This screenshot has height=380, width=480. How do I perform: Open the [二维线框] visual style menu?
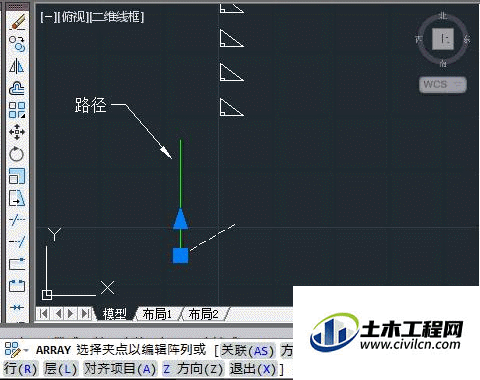(x=117, y=17)
